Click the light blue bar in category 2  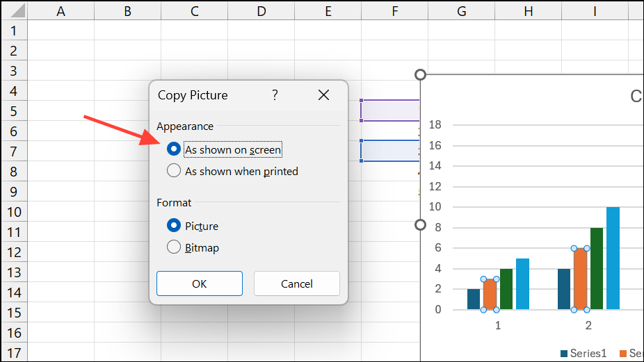point(613,258)
